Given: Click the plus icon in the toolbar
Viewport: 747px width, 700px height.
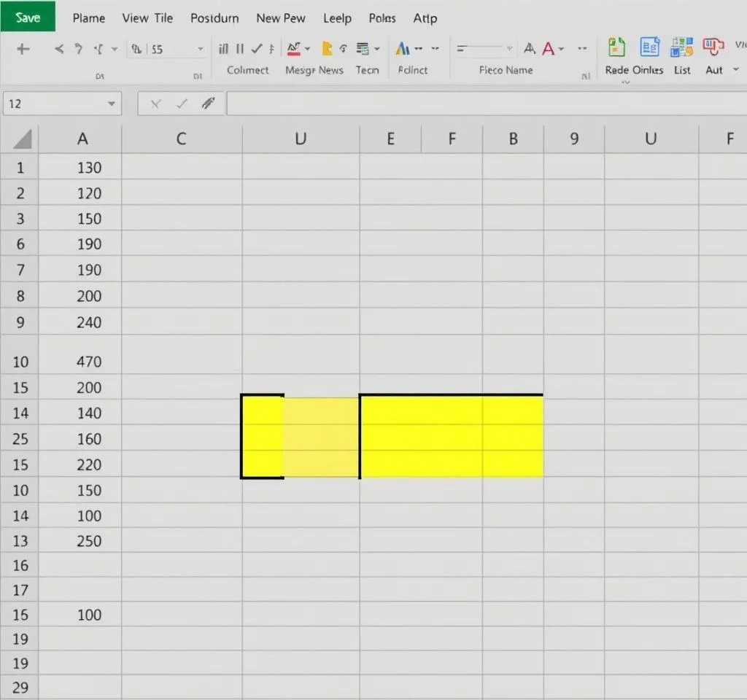Looking at the screenshot, I should pos(23,50).
